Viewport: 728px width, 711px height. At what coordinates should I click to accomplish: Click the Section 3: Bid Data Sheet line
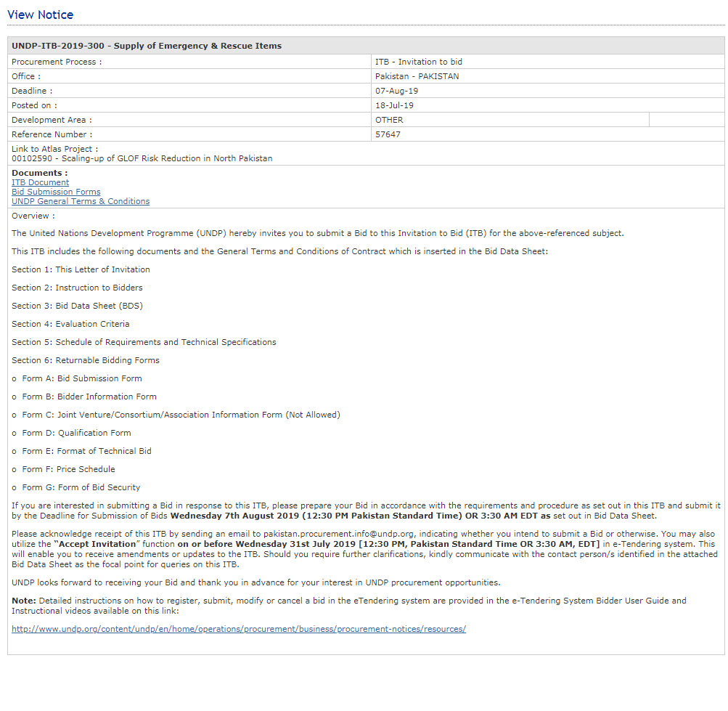tap(77, 306)
